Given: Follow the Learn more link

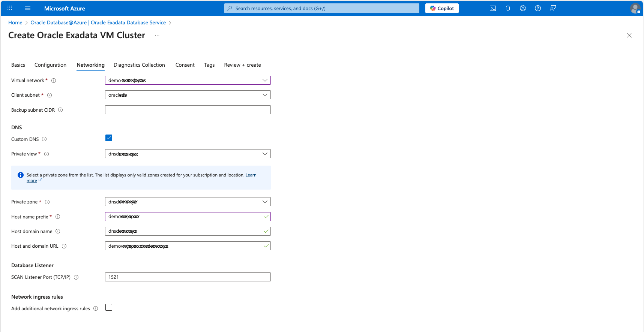Looking at the screenshot, I should pyautogui.click(x=251, y=175).
